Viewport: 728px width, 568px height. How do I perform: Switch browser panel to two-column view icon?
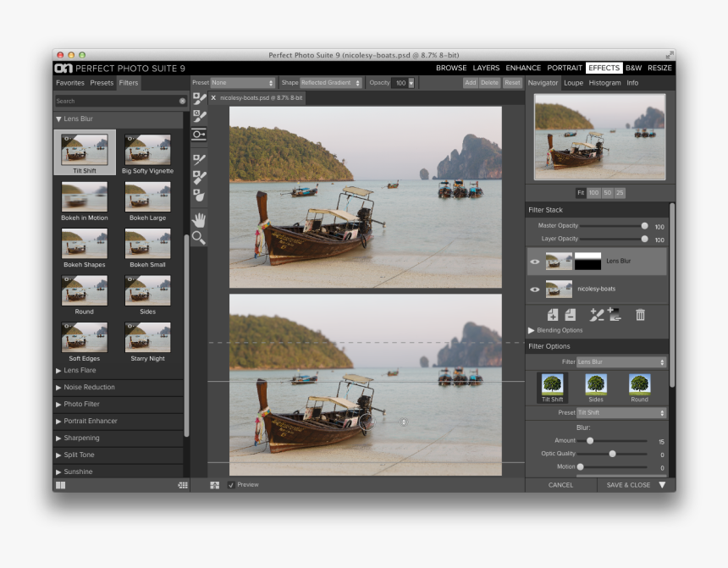pos(61,485)
